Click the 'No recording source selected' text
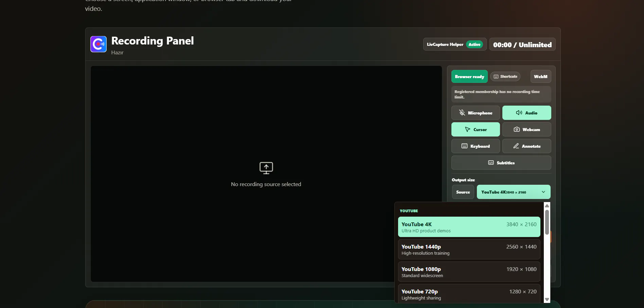 266,184
